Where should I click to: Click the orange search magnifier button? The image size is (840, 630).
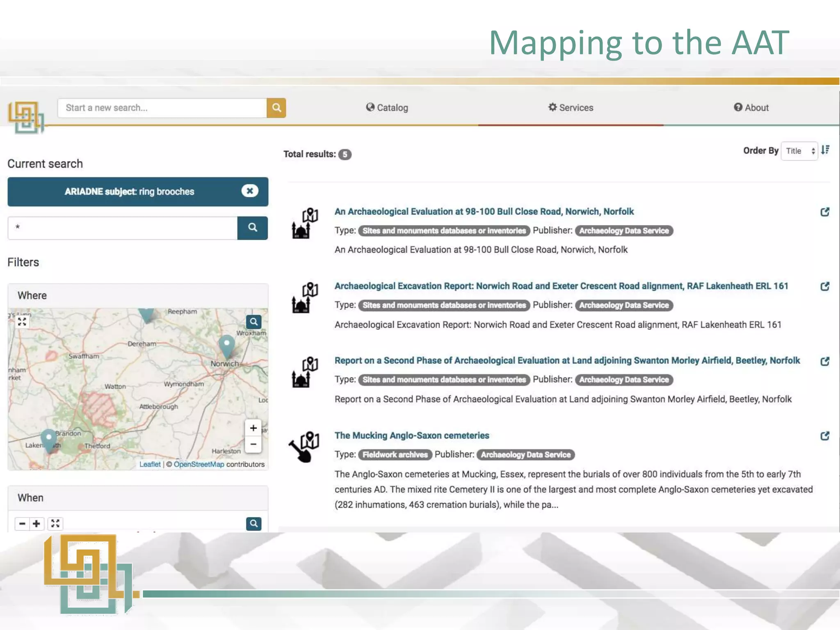pyautogui.click(x=276, y=108)
